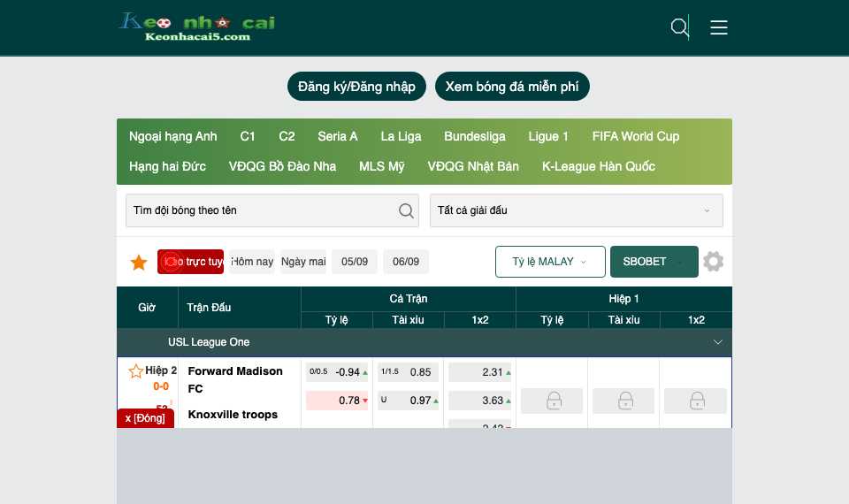This screenshot has height=504, width=849.
Task: Click the Đăng ký/Đăng nhập button
Action: (x=356, y=87)
